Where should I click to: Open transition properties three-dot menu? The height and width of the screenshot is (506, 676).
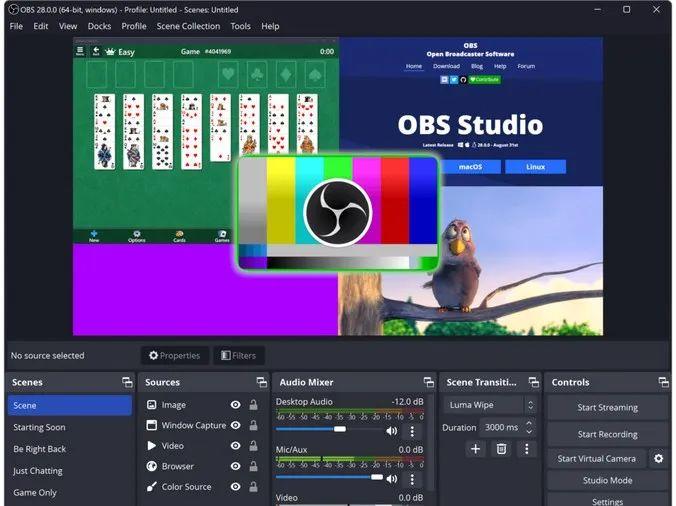click(x=526, y=449)
